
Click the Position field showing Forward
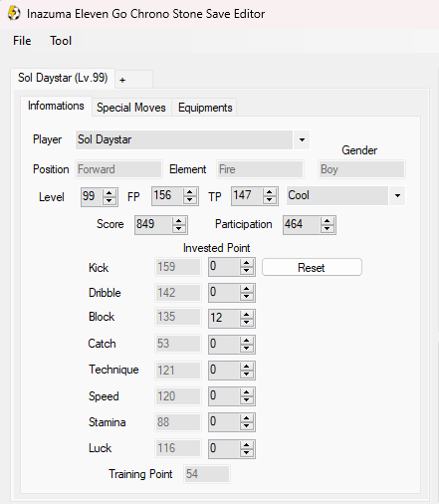click(x=118, y=169)
